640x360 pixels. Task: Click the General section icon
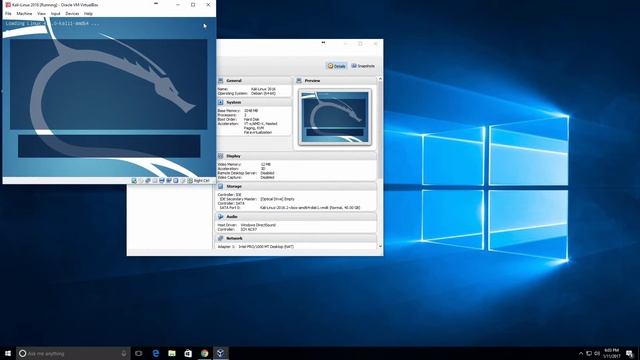221,80
